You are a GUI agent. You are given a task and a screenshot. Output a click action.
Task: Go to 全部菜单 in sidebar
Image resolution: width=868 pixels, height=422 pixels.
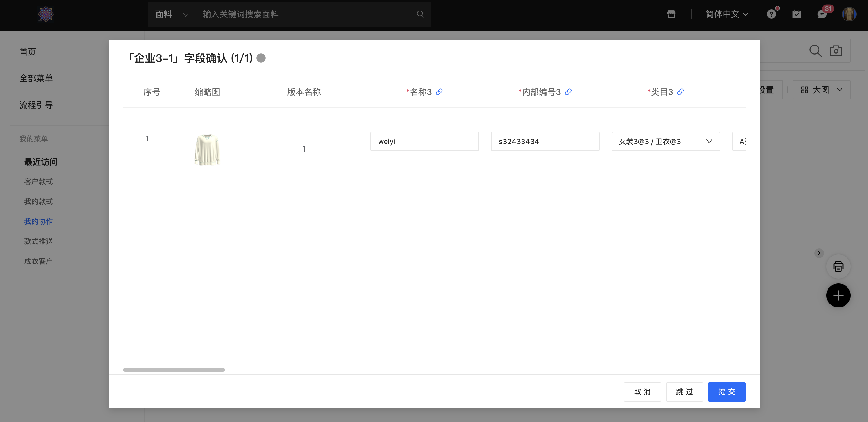point(36,78)
